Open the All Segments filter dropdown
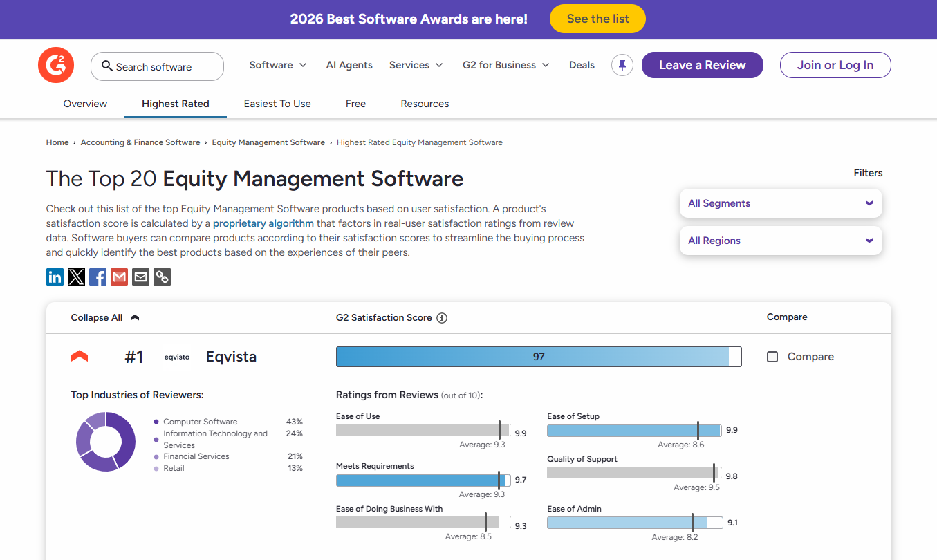The width and height of the screenshot is (937, 560). pos(781,203)
